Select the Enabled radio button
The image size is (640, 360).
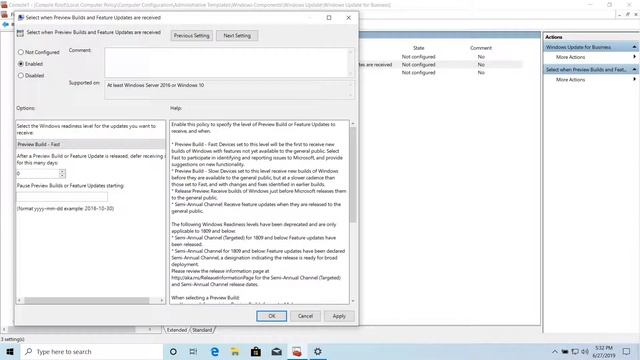click(21, 64)
